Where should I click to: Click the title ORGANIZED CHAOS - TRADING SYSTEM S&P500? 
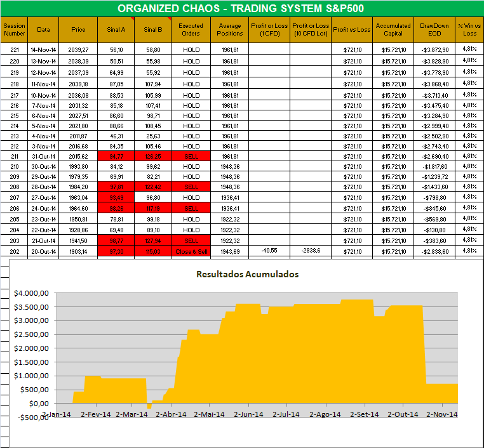[x=241, y=8]
